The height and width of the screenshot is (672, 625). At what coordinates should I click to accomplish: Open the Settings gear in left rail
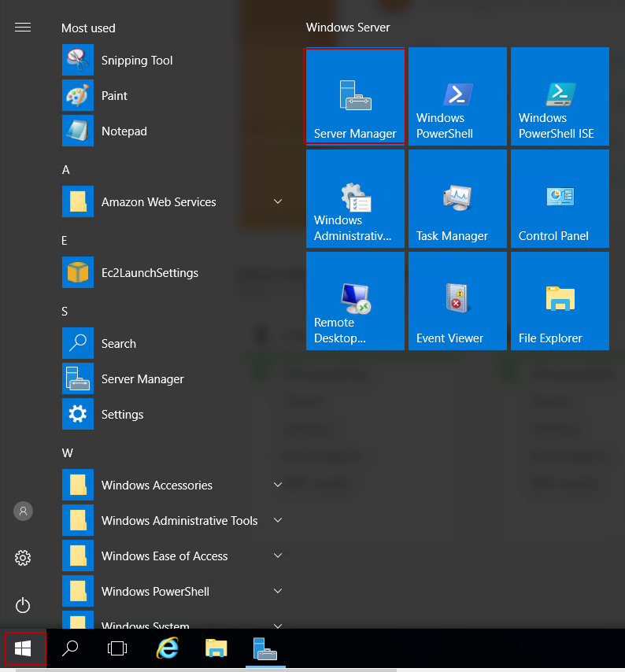23,558
